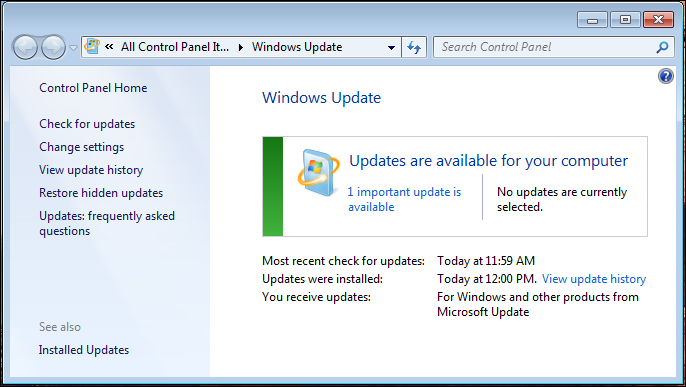
Task: Open Installed Updates under See also
Action: (84, 350)
